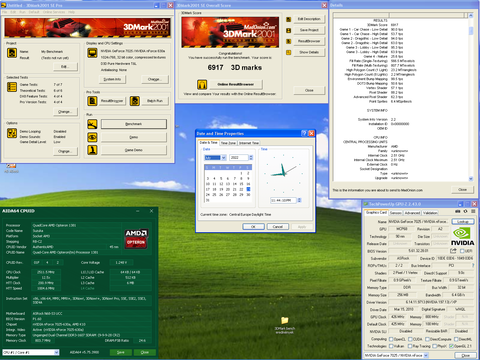480x360 pixels.
Task: Select day 15 in the calendar
Action: (x=241, y=184)
